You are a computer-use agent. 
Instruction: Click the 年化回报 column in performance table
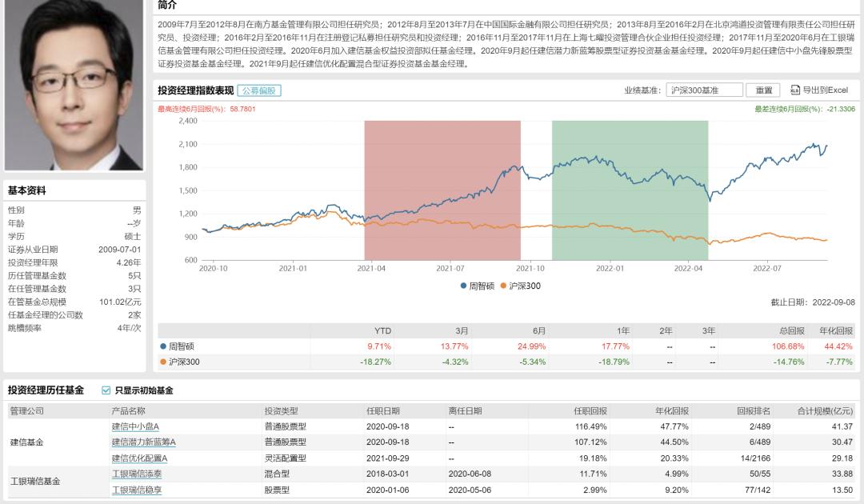(836, 330)
